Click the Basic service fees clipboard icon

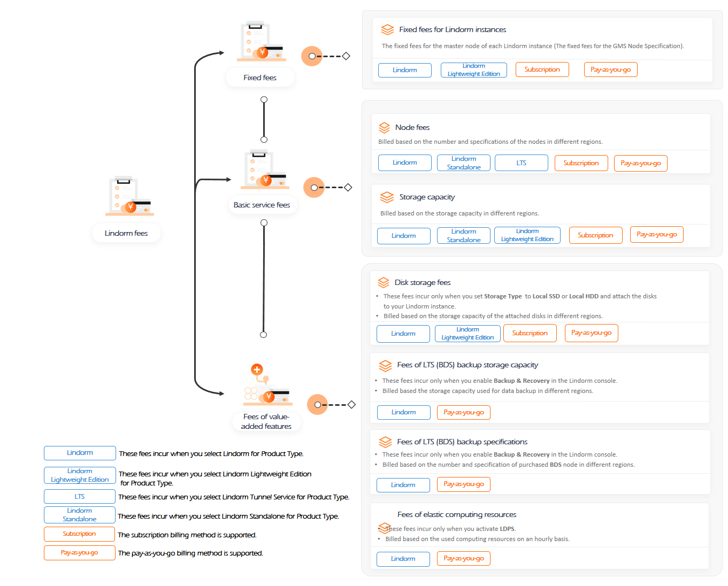click(264, 169)
